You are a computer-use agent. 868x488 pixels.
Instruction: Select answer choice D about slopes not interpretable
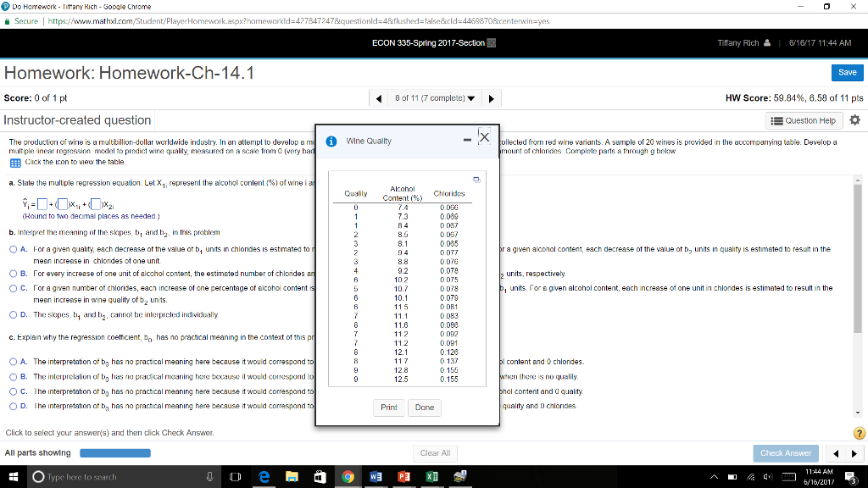[x=12, y=313]
